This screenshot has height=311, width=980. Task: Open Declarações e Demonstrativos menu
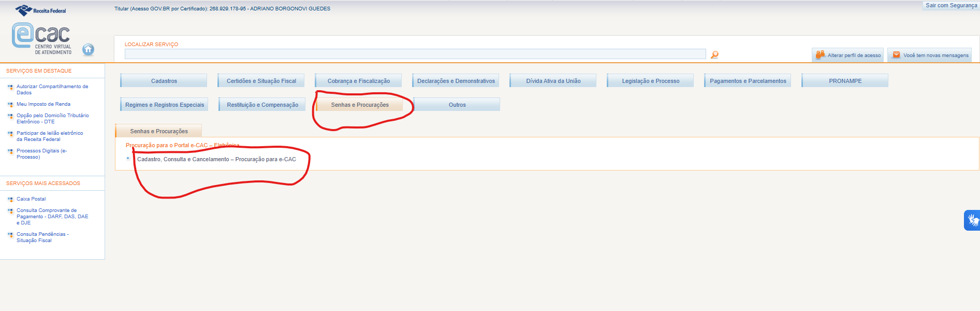[x=456, y=81]
